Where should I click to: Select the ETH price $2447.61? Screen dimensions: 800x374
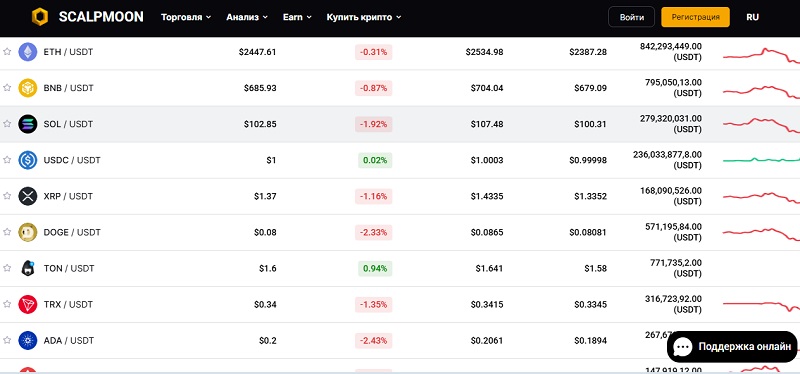click(x=258, y=52)
